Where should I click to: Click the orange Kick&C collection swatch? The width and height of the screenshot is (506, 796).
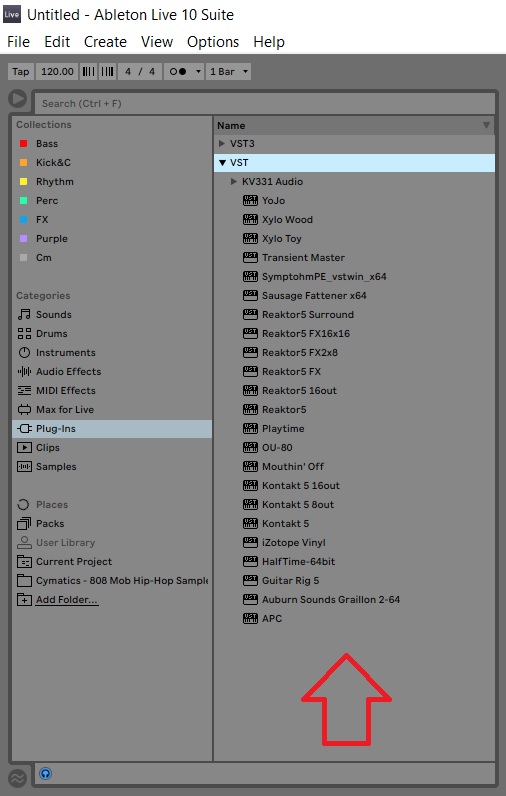23,162
